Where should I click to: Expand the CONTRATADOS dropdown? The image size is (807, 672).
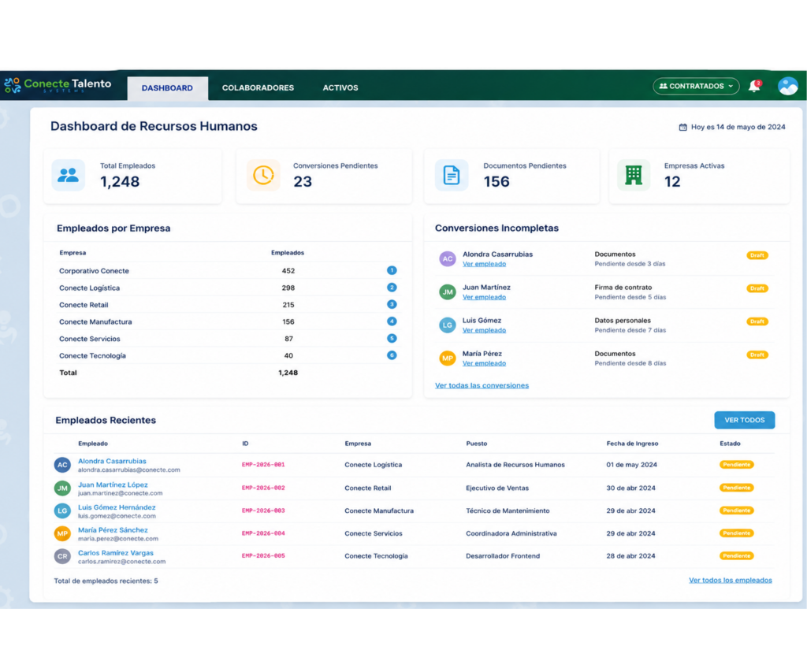tap(696, 86)
